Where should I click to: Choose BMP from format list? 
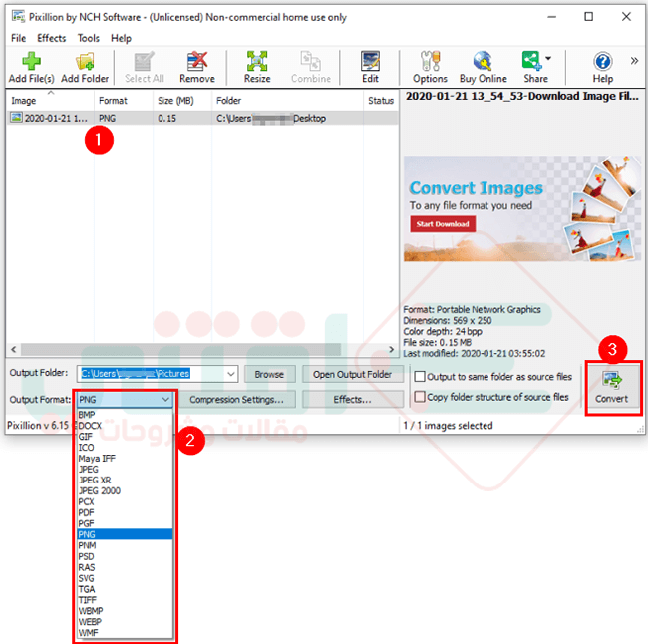point(125,414)
